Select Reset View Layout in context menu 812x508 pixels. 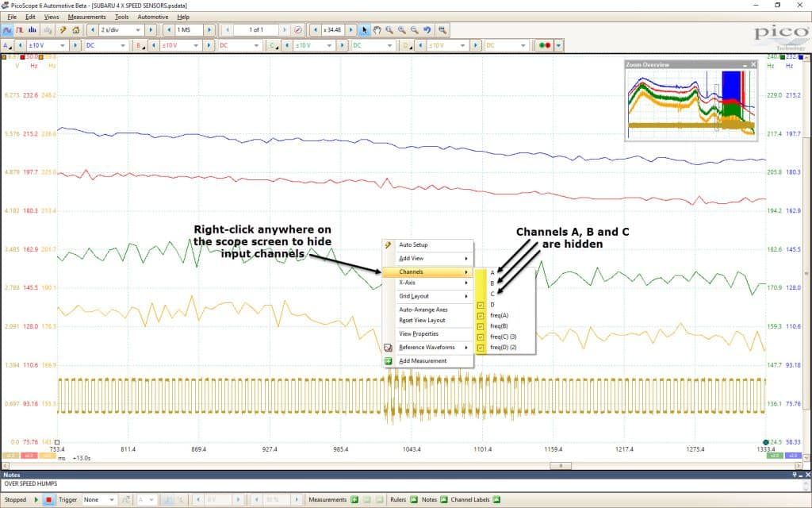tap(427, 321)
